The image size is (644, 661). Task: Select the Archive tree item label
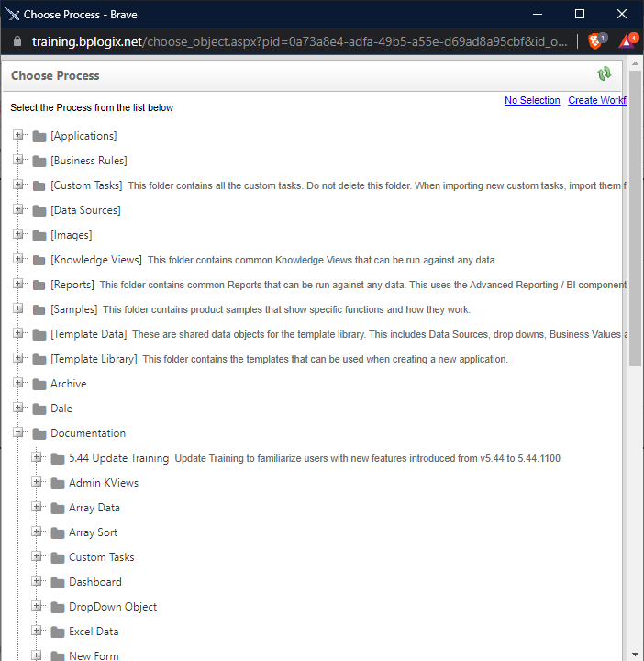point(69,384)
